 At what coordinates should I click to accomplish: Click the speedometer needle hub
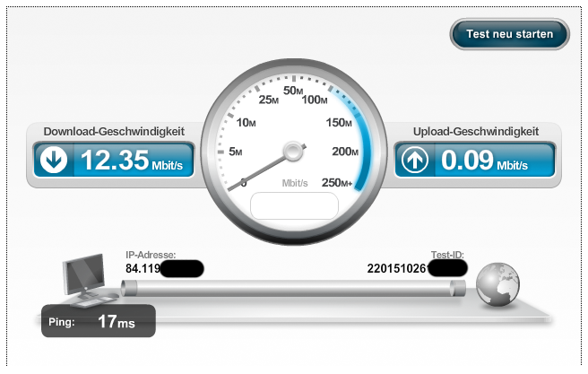coord(293,152)
